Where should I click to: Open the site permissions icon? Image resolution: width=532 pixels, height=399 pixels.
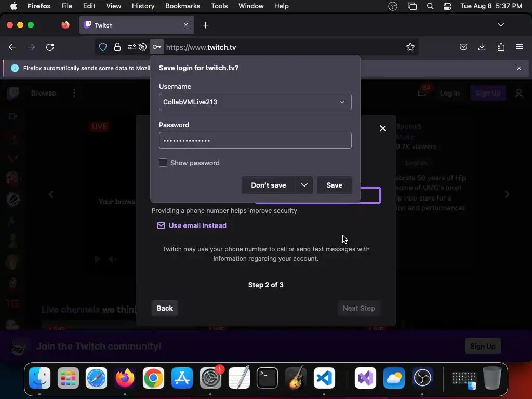[131, 47]
